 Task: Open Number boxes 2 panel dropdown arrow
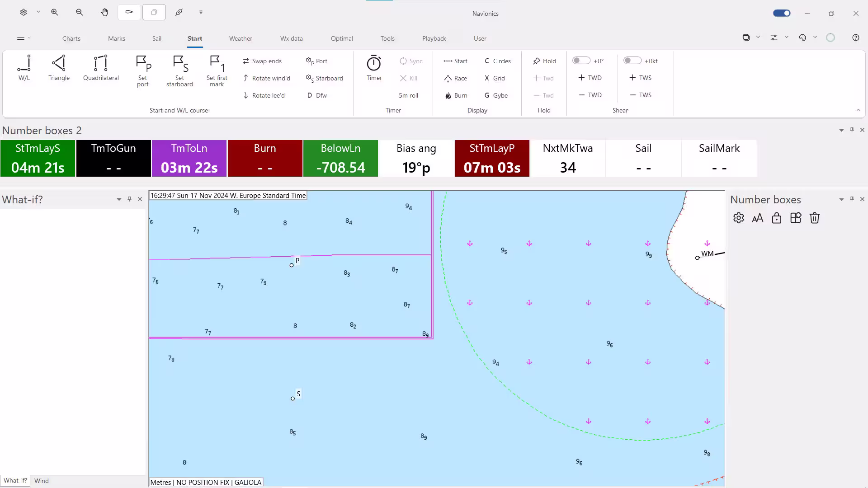click(x=841, y=130)
